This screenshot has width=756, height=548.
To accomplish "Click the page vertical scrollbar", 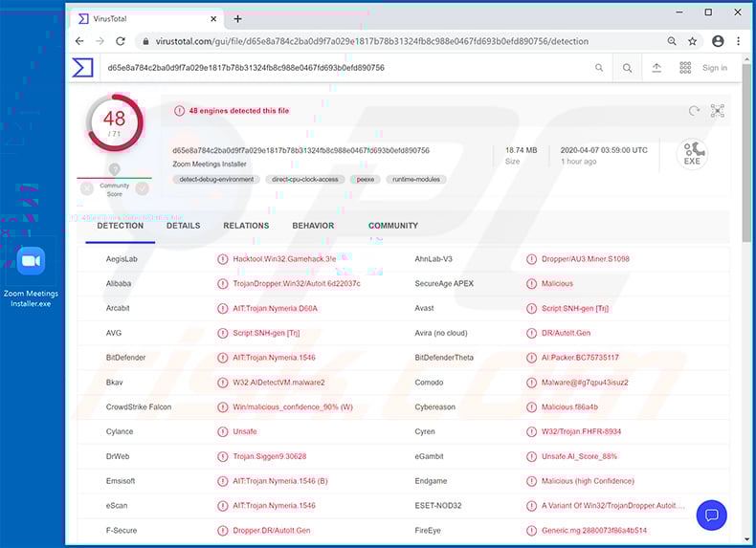I will (746, 154).
